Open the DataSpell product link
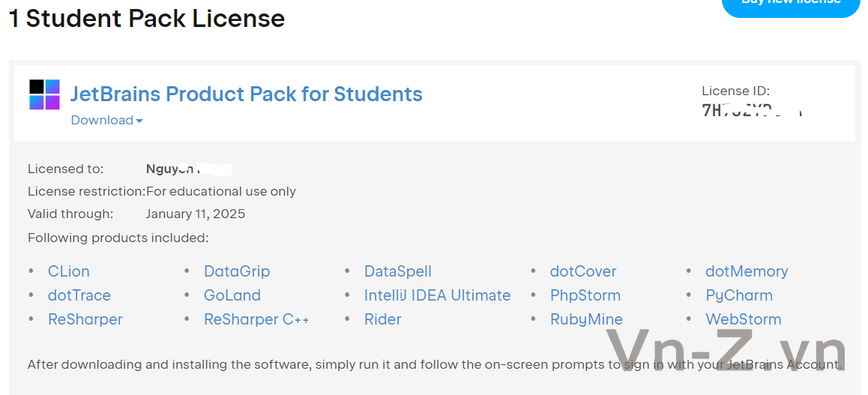The height and width of the screenshot is (395, 868). [398, 271]
